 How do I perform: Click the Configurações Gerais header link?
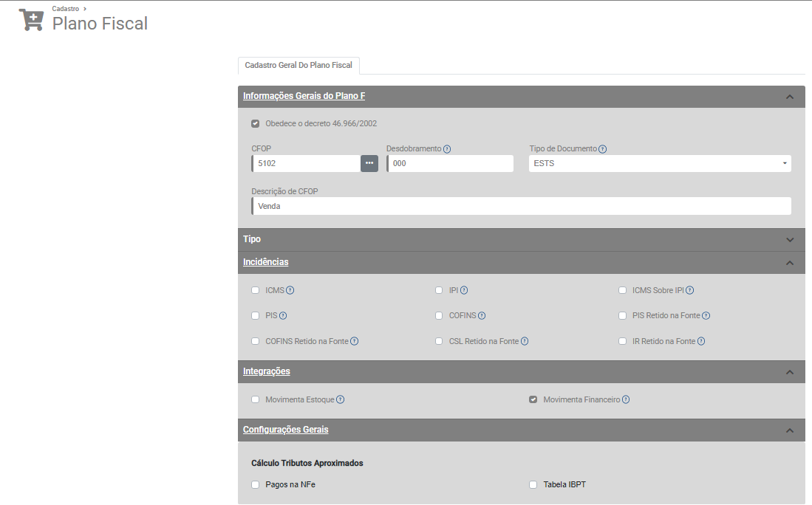pyautogui.click(x=286, y=430)
